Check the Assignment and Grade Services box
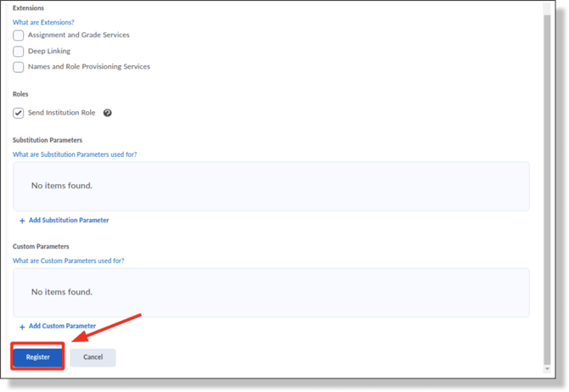The height and width of the screenshot is (392, 569). click(x=18, y=36)
